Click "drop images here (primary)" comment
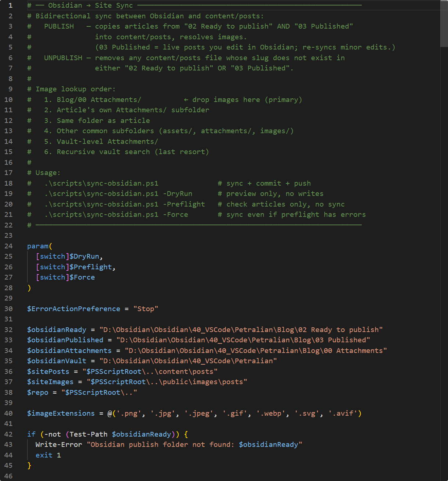 pos(247,99)
